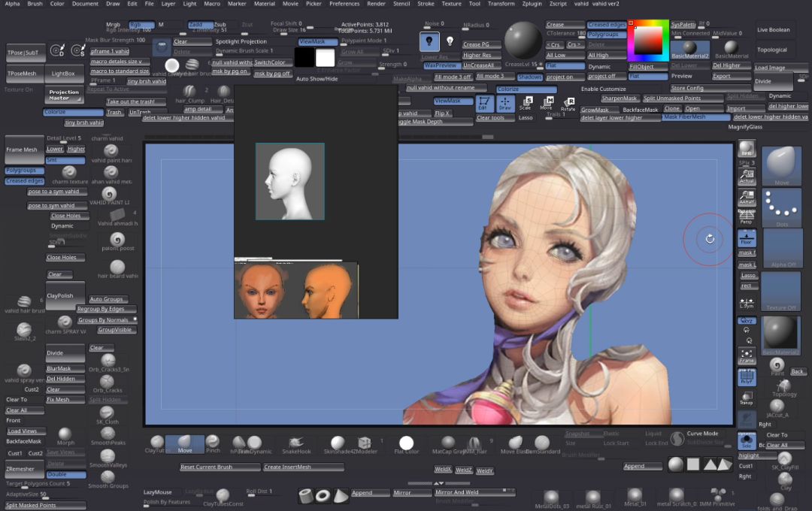Click Groups By Normals button
Screen dimensions: 812x511
coord(106,320)
